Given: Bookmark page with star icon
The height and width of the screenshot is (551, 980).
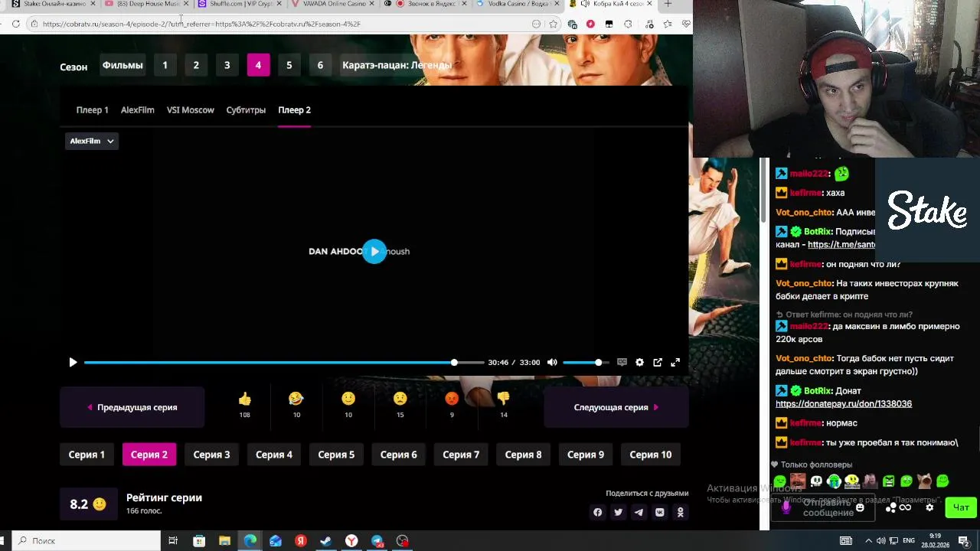Looking at the screenshot, I should (x=553, y=24).
